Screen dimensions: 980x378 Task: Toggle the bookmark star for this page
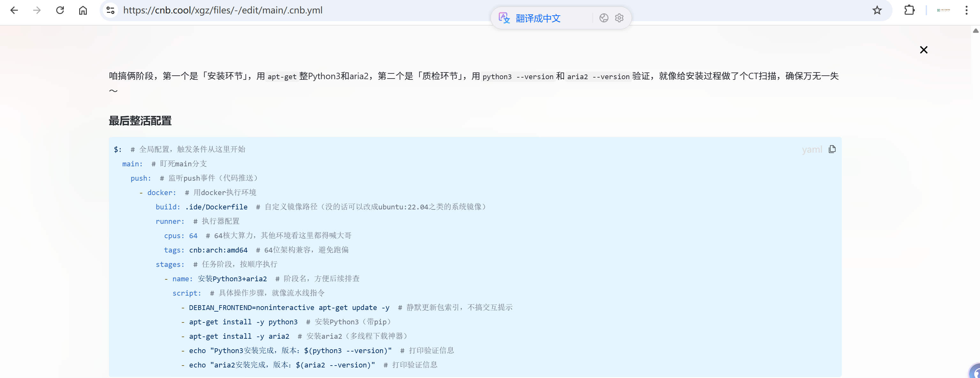[x=877, y=10]
